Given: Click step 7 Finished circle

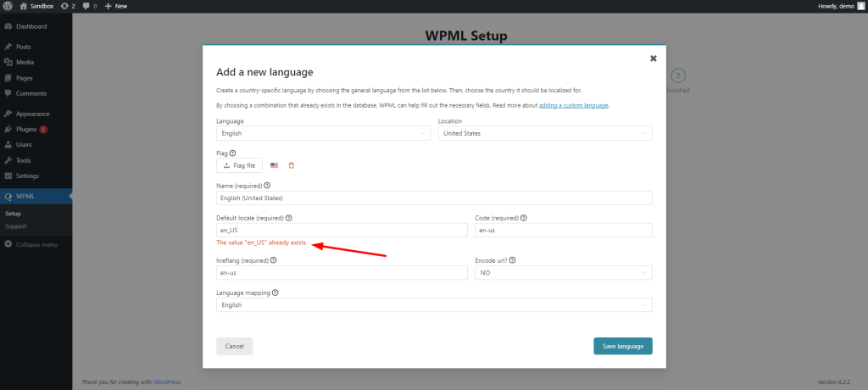Looking at the screenshot, I should pos(677,75).
